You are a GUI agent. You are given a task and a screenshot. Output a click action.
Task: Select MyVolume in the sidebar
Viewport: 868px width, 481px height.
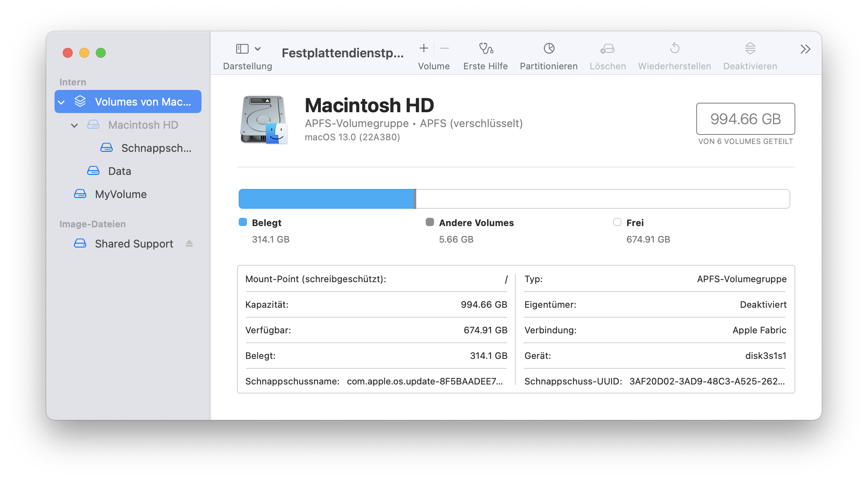click(121, 194)
